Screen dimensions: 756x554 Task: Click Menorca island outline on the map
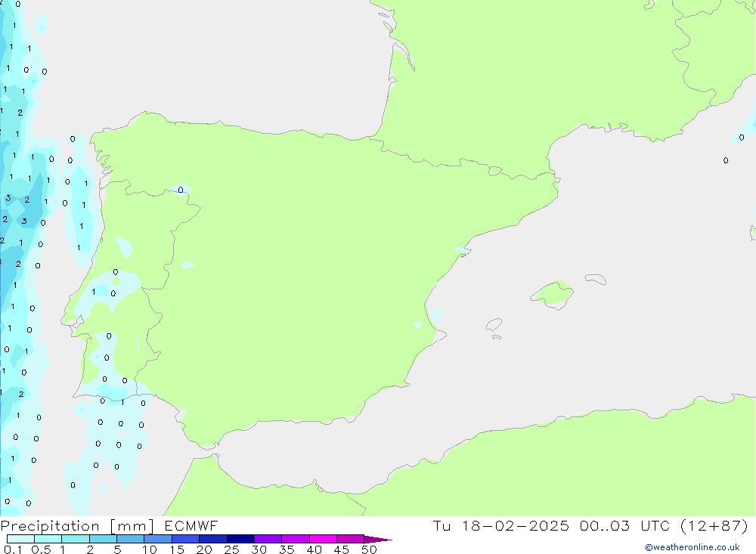point(596,279)
